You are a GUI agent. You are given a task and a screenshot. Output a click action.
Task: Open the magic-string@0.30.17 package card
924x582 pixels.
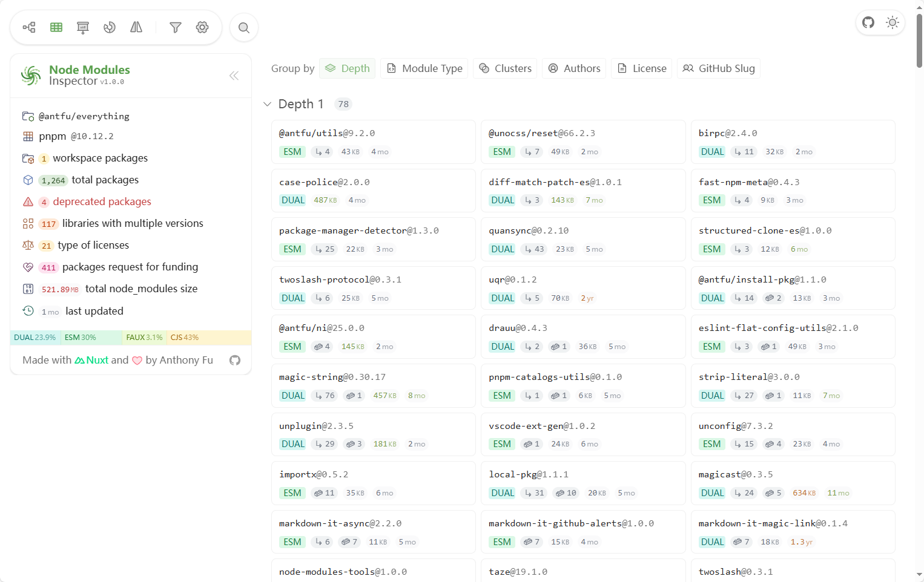coord(374,386)
